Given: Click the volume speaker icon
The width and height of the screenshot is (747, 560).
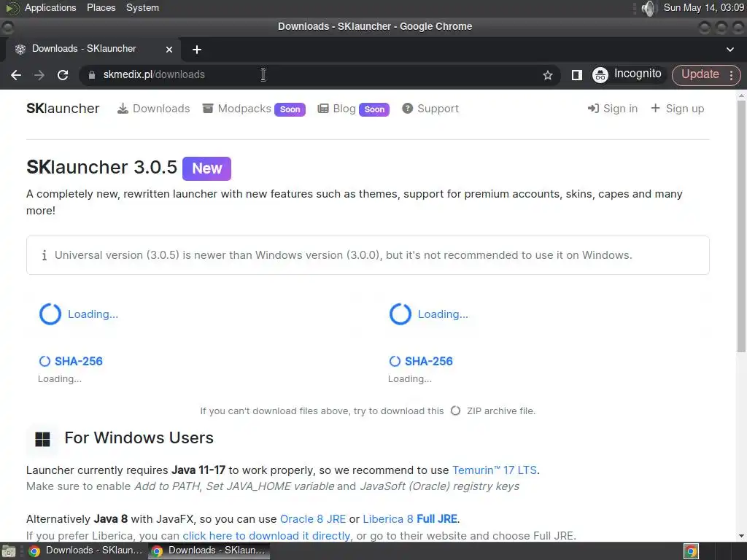Looking at the screenshot, I should click(649, 8).
